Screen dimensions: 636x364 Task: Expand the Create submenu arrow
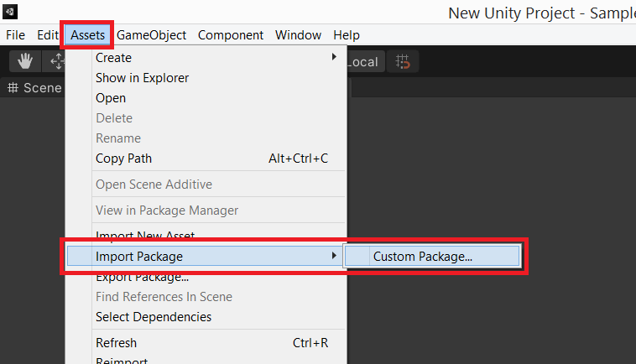[x=334, y=57]
